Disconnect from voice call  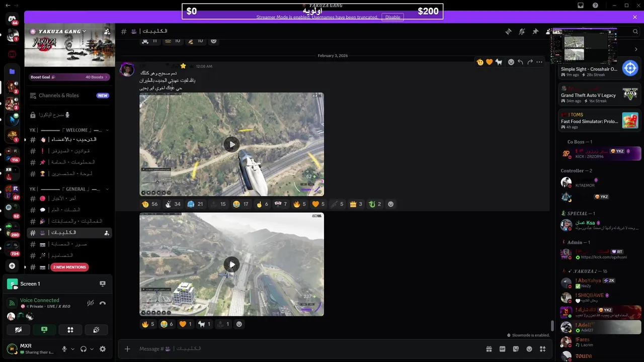pyautogui.click(x=103, y=303)
